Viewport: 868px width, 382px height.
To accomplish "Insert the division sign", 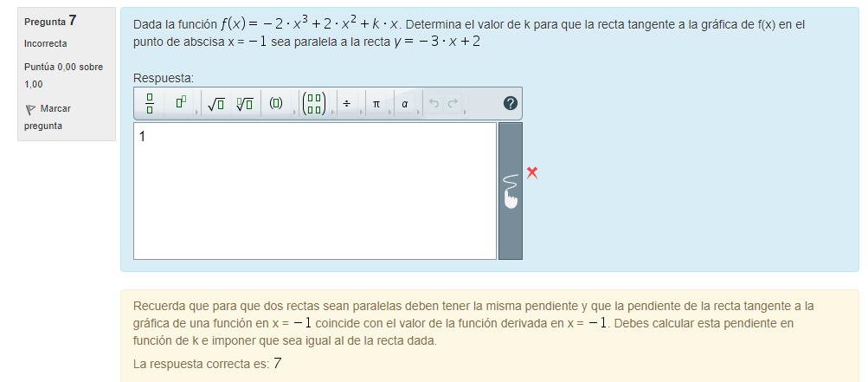I will click(346, 104).
